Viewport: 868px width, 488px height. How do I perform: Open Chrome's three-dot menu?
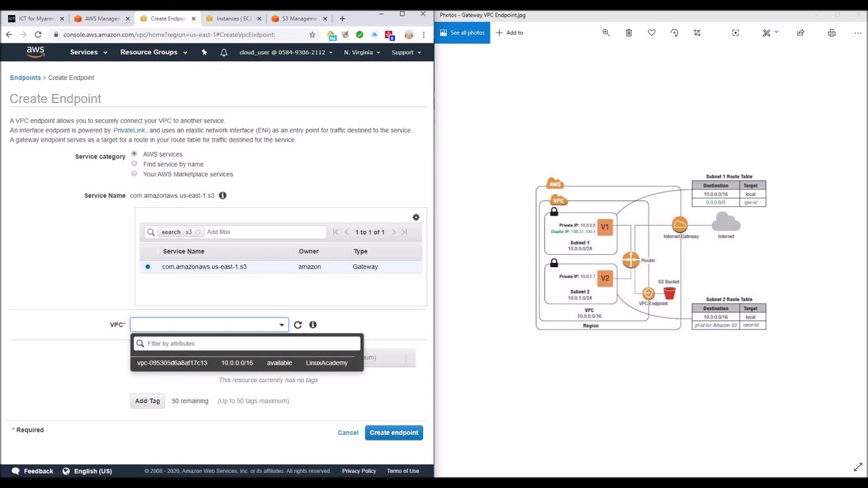(424, 35)
